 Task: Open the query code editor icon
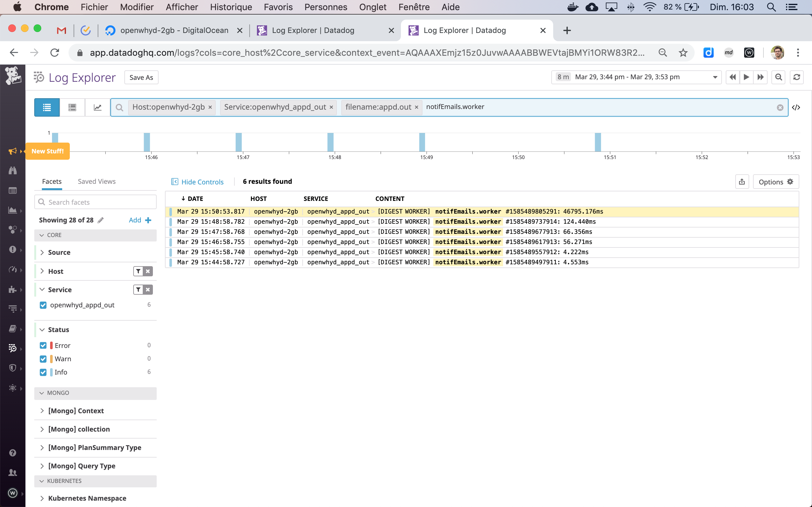click(x=796, y=107)
